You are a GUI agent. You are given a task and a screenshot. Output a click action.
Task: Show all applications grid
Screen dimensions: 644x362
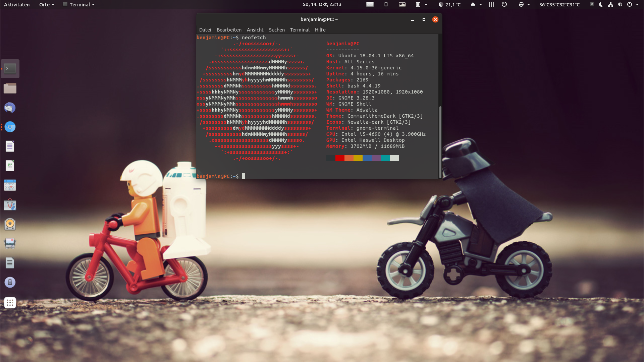(x=10, y=303)
